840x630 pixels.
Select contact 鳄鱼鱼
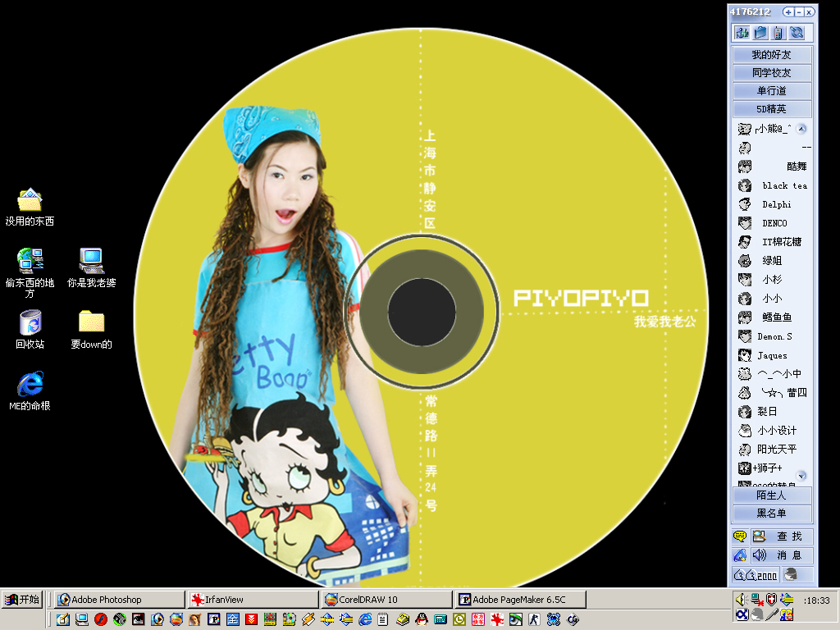click(x=765, y=317)
